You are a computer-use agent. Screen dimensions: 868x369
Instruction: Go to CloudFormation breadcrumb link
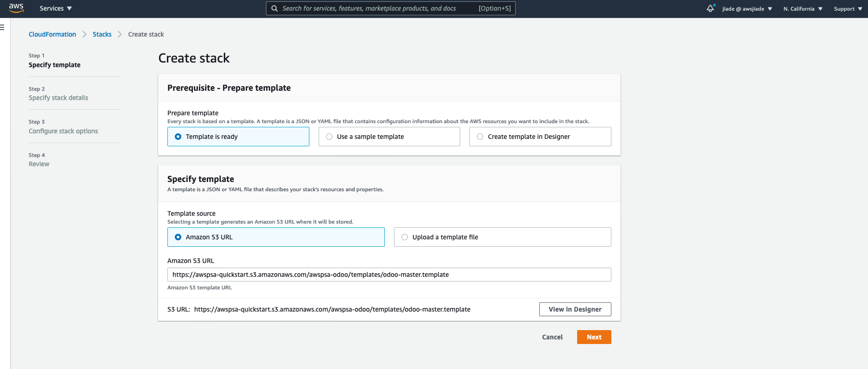coord(52,34)
